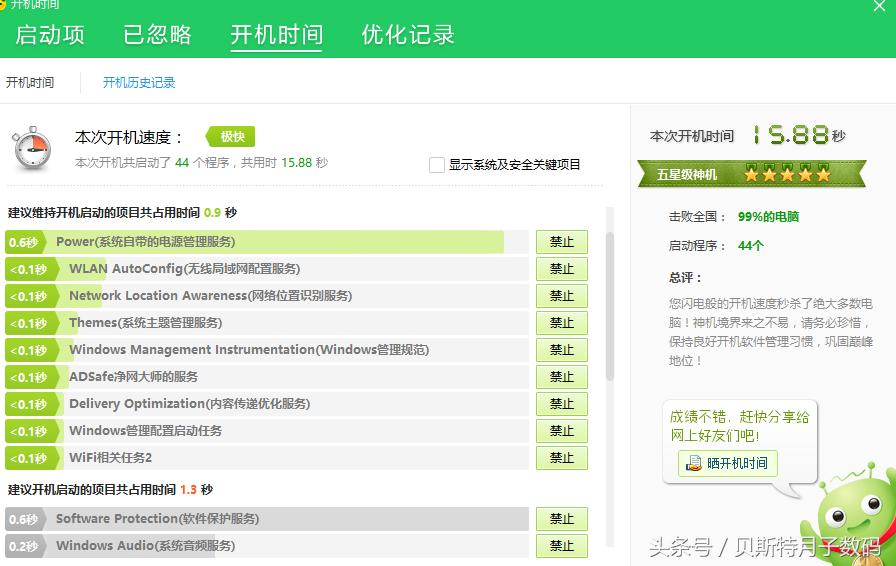The image size is (896, 566).
Task: Click the stopwatch boot speed icon
Action: pos(33,148)
